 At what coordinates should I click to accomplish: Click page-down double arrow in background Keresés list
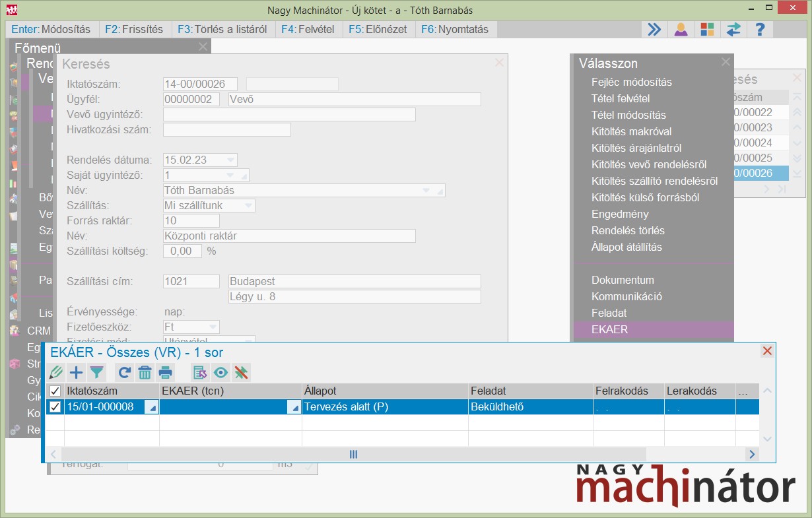[x=797, y=158]
